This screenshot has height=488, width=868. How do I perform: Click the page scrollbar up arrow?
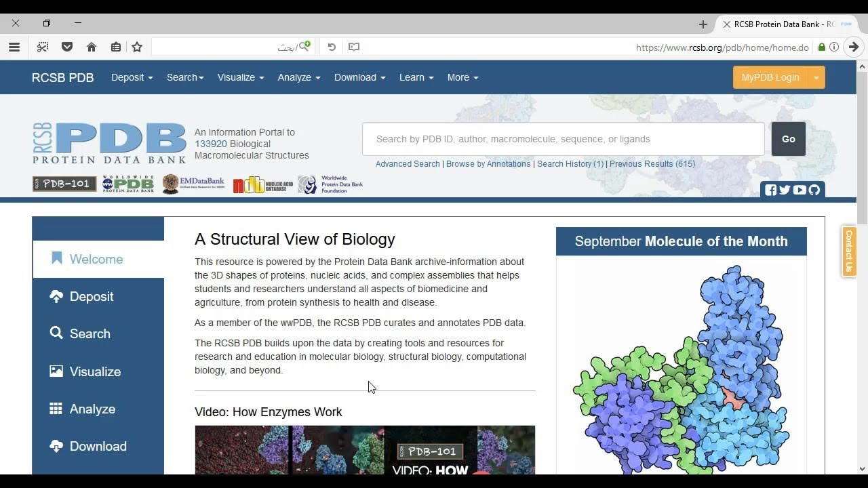pos(863,66)
